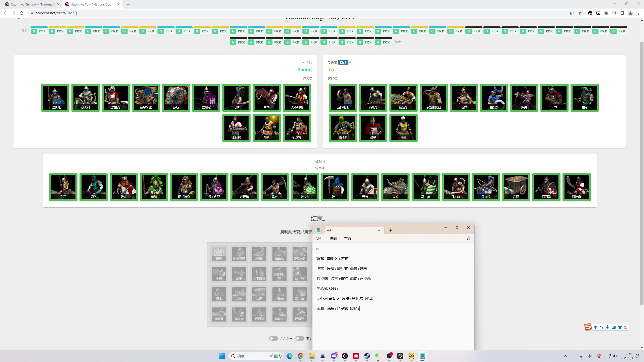Toggle the 左右交换 swap sides switch
Image resolution: width=644 pixels, height=362 pixels.
(x=273, y=338)
